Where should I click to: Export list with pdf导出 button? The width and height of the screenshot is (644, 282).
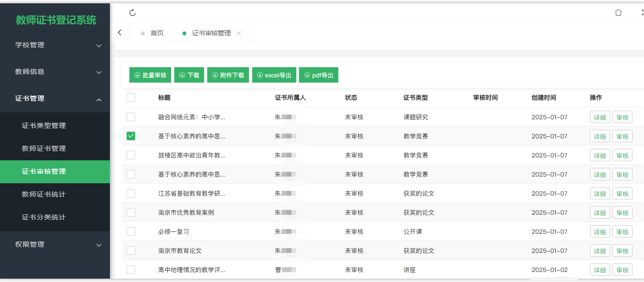pos(318,75)
